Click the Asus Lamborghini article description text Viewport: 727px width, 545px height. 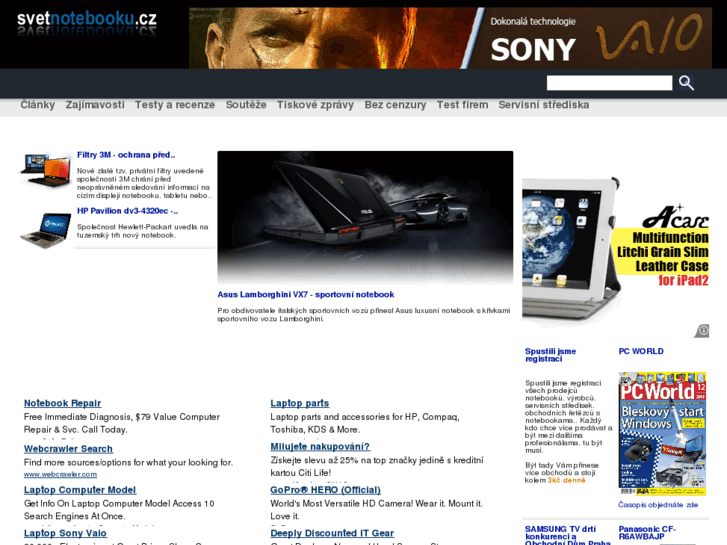364,314
